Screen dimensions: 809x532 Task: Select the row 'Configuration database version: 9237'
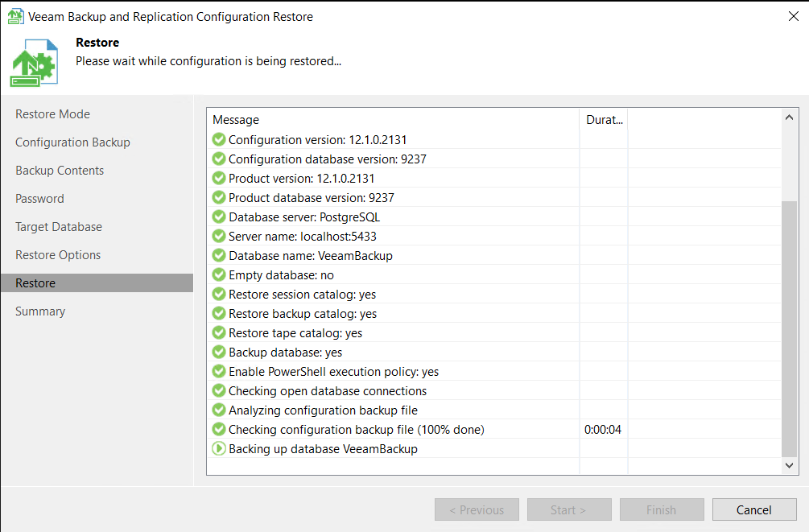tap(494, 159)
